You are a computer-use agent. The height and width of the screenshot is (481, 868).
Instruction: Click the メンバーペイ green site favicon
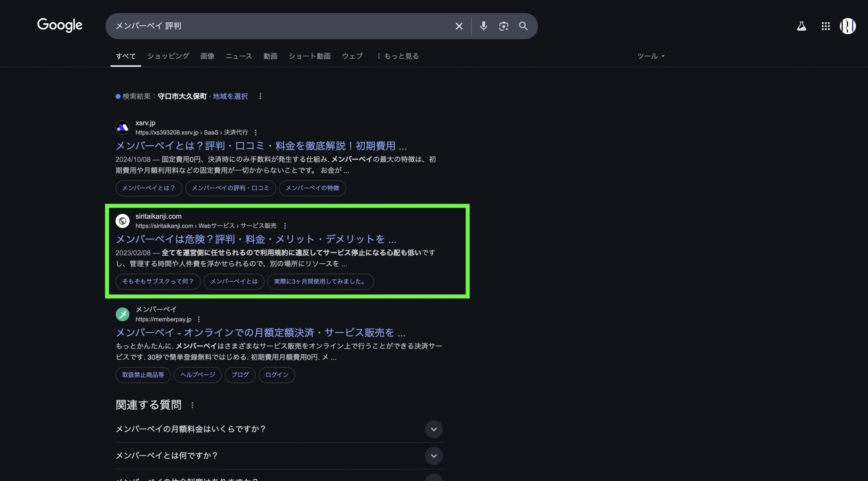[122, 314]
